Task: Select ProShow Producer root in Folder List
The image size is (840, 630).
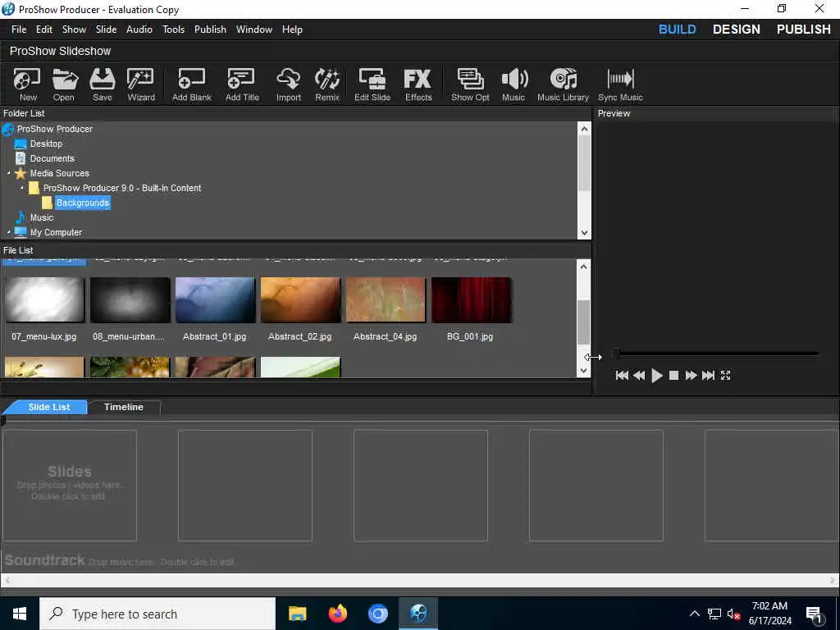Action: [54, 129]
